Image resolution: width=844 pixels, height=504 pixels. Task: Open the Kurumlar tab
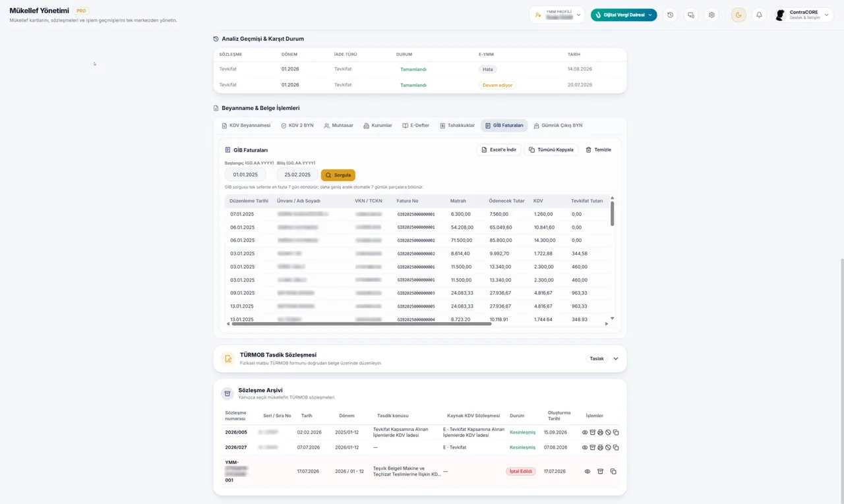point(378,125)
